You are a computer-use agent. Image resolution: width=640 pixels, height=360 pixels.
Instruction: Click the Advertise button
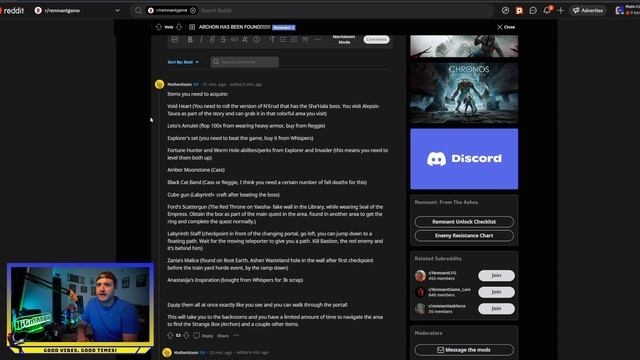click(588, 11)
